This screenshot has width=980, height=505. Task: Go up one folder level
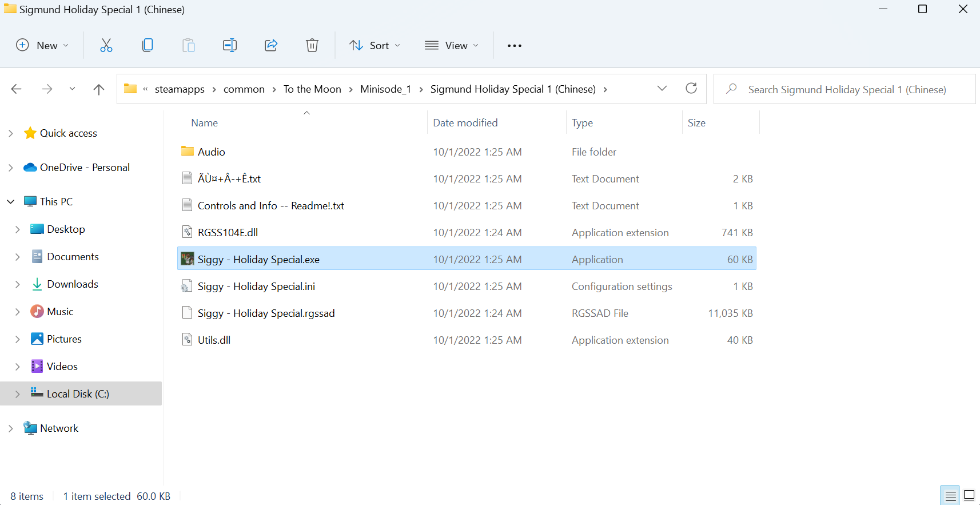(99, 89)
